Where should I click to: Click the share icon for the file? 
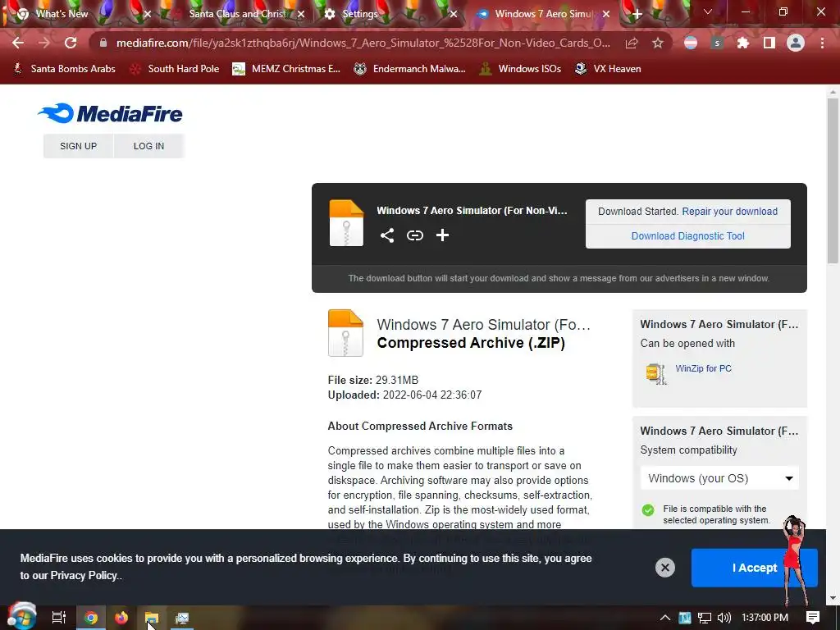click(x=387, y=235)
